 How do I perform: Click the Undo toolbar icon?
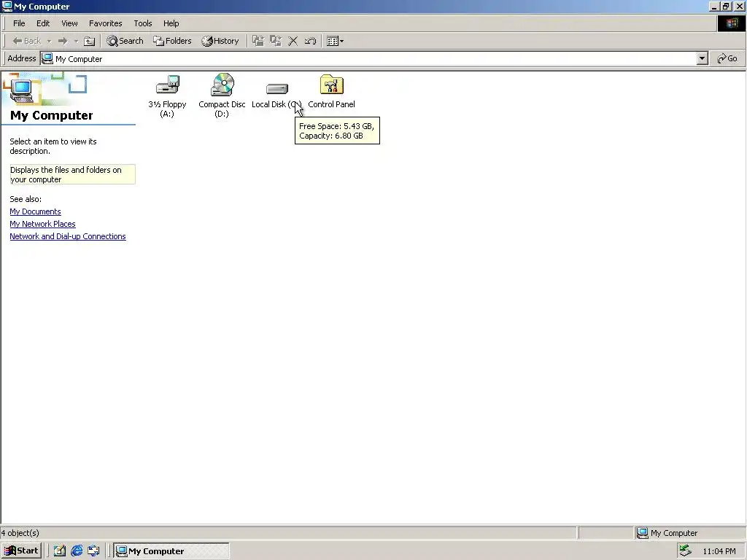(x=310, y=41)
